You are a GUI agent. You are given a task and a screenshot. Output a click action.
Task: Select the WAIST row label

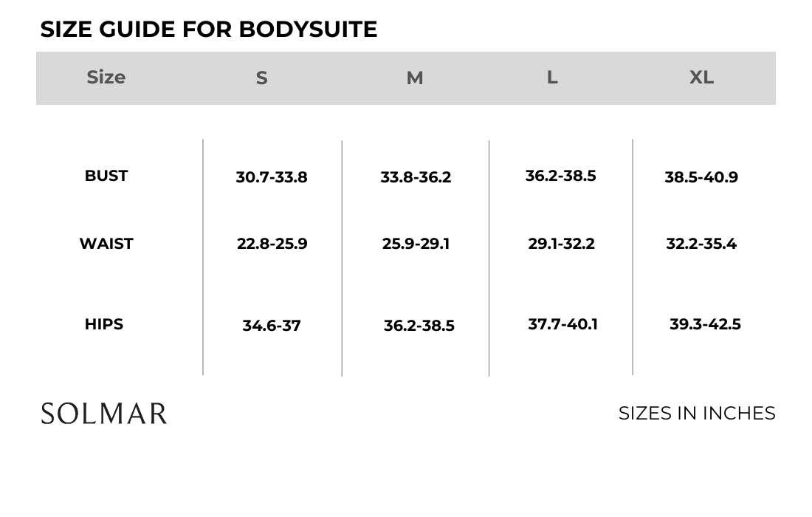[106, 244]
